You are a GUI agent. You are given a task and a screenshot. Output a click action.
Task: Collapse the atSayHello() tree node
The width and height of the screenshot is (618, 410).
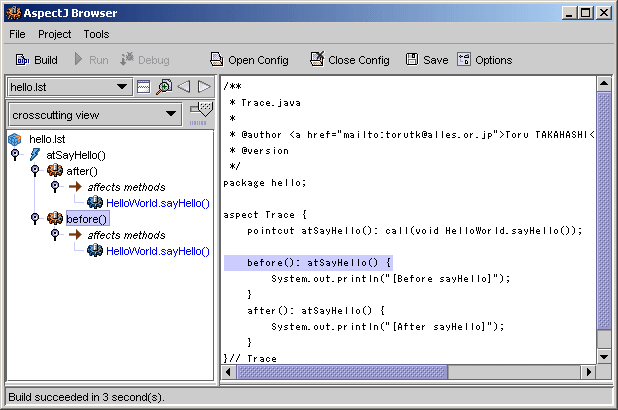click(15, 154)
